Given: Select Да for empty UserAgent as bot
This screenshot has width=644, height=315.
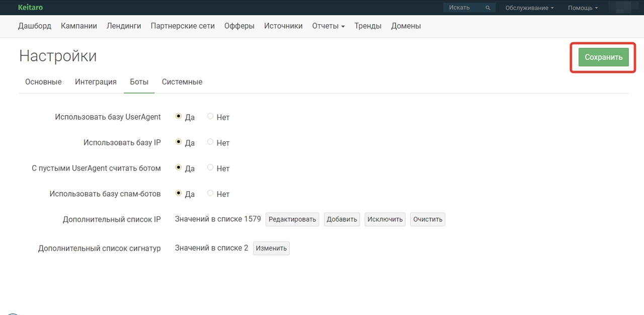Looking at the screenshot, I should tap(178, 168).
